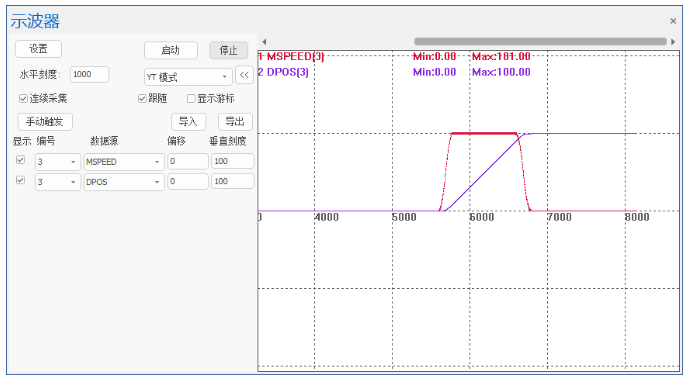Screen dimensions: 691x384
Task: Click the 水平刻度 horizontal scale input field
Action: (89, 75)
